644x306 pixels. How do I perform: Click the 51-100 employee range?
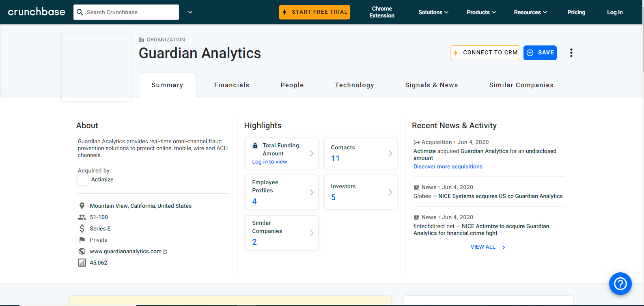99,218
